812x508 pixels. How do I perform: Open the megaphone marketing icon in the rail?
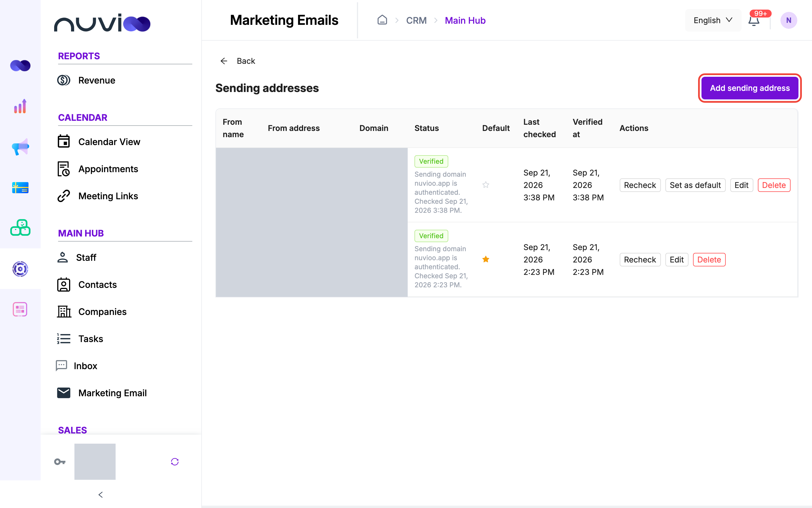(20, 147)
